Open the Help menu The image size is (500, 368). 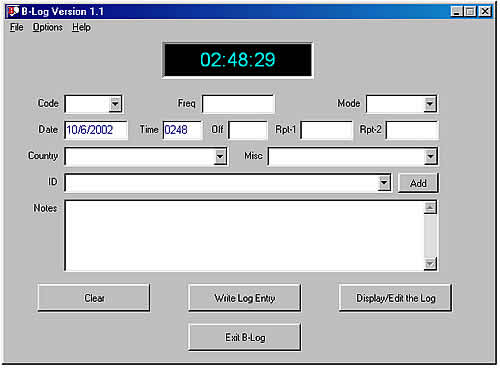tap(81, 27)
